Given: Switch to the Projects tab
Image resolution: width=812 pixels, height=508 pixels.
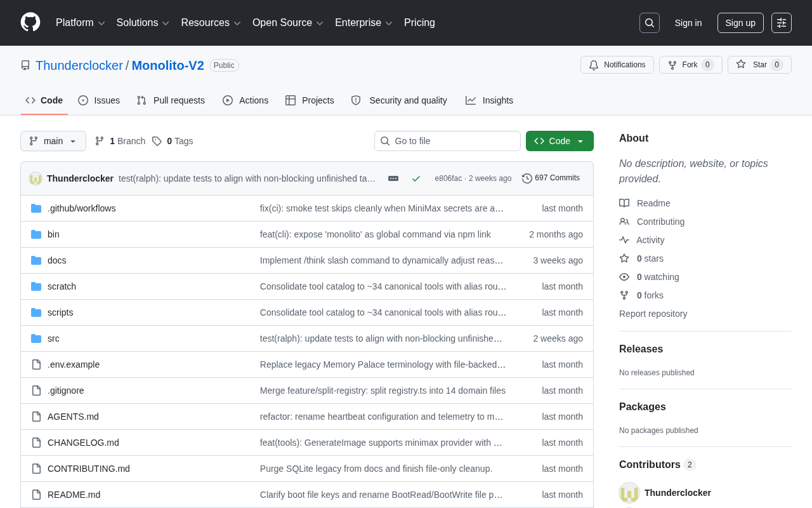Looking at the screenshot, I should pos(310,100).
